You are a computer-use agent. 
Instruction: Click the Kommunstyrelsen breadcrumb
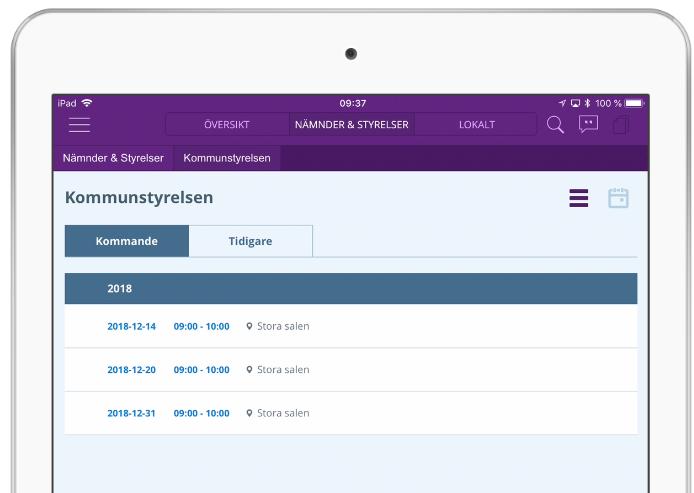point(227,158)
